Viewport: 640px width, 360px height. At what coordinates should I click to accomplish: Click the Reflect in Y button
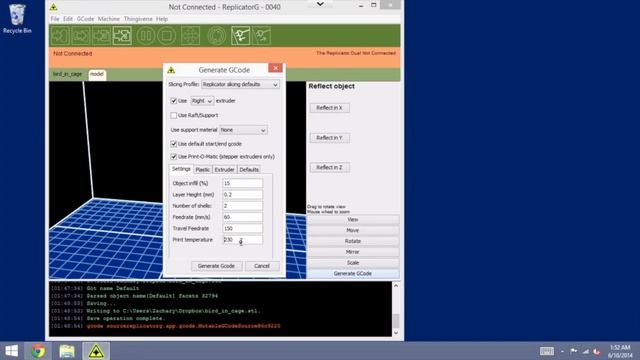(329, 138)
